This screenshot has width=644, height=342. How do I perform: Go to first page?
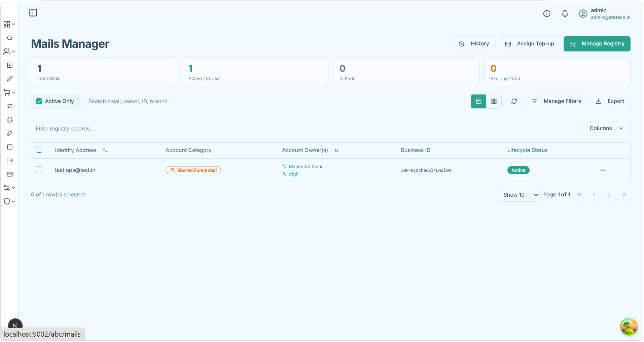579,195
